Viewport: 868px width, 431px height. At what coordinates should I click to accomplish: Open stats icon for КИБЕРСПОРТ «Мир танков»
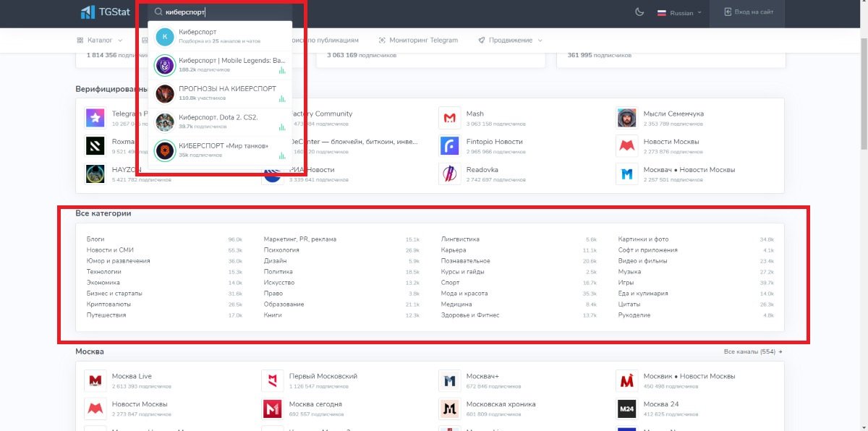coord(281,154)
